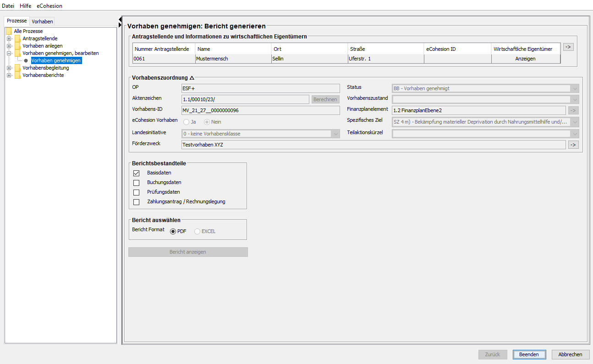
Task: Collapse the Vorhabenszuordnung section triangle
Action: [192, 78]
